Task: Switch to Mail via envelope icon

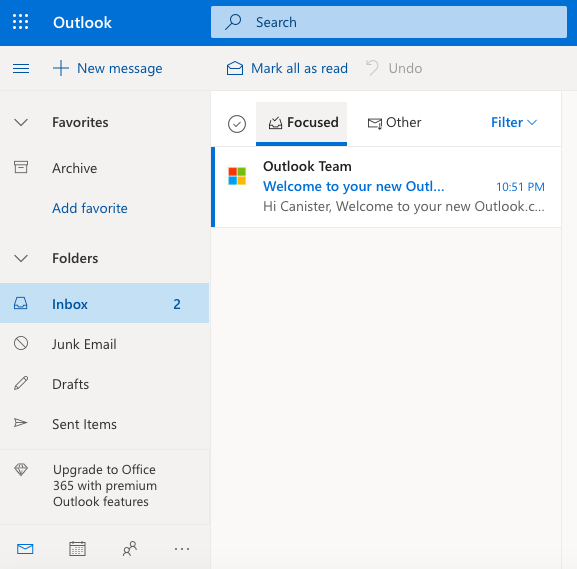Action: coord(25,549)
